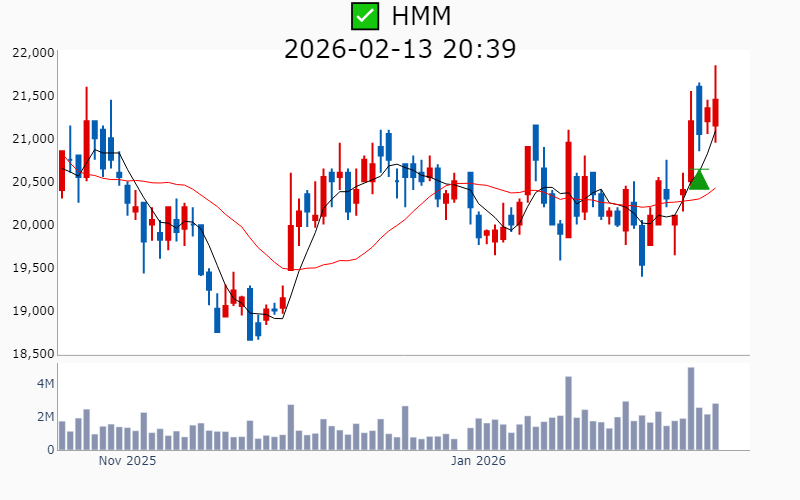Click the Jan 2026 date axis label
The width and height of the screenshot is (800, 500).
[478, 461]
